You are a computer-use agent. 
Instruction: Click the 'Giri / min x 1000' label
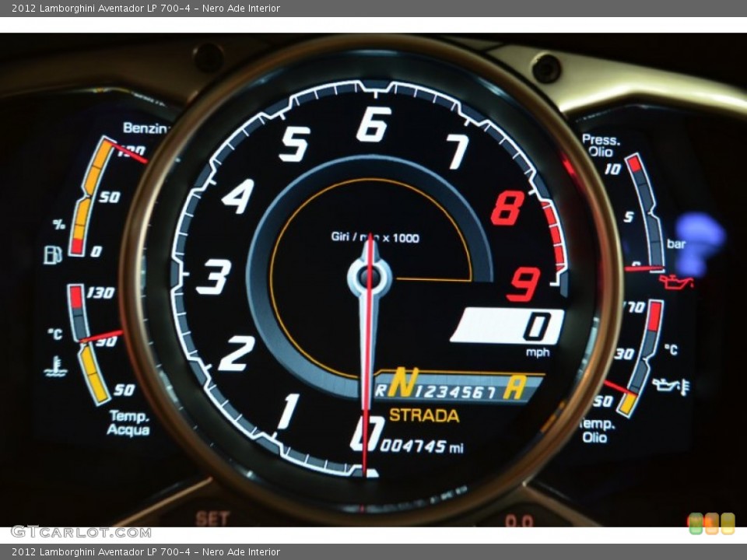click(x=375, y=237)
